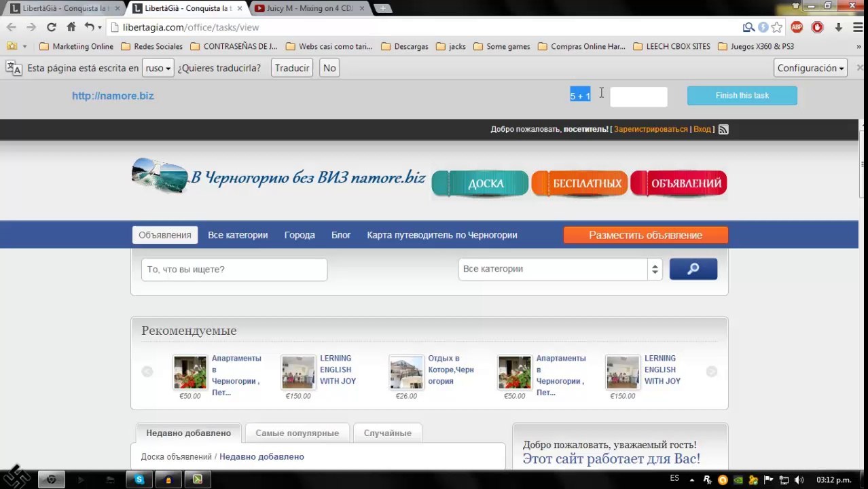868x489 pixels.
Task: Open the Descargas bookmark folder
Action: tap(405, 46)
